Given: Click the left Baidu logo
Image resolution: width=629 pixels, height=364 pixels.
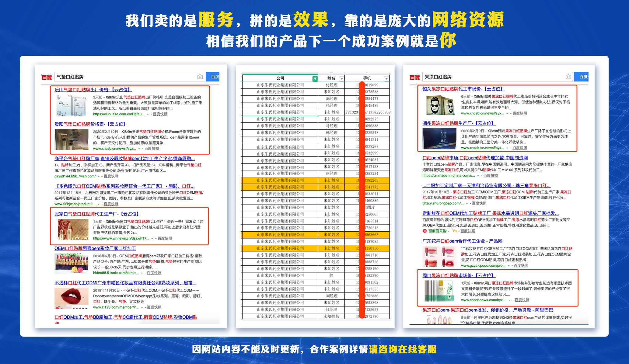Looking at the screenshot, I should [x=47, y=77].
